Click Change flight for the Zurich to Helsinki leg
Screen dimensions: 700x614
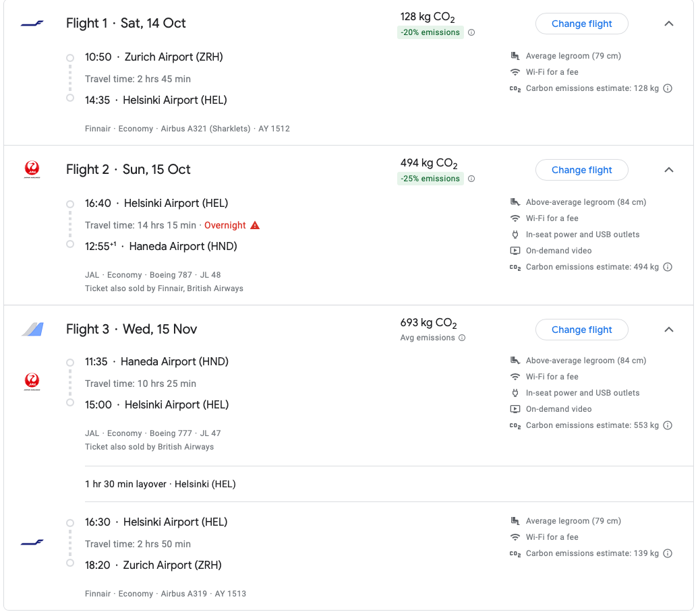click(581, 24)
